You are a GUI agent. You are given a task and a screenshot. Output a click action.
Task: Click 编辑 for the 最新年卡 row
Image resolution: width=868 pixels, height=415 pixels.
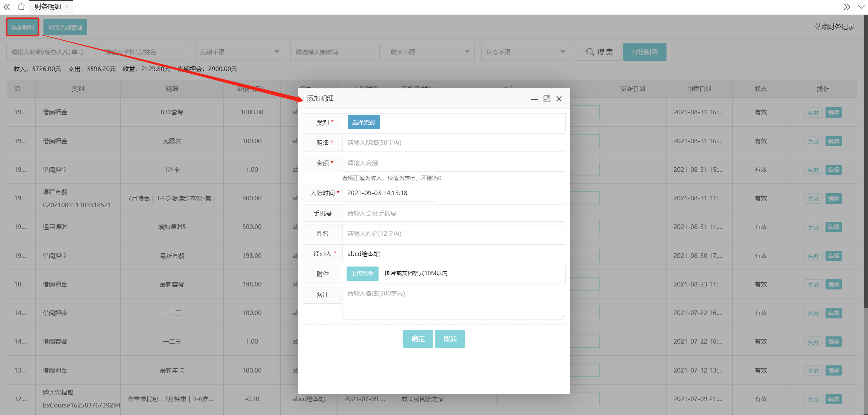(x=833, y=371)
